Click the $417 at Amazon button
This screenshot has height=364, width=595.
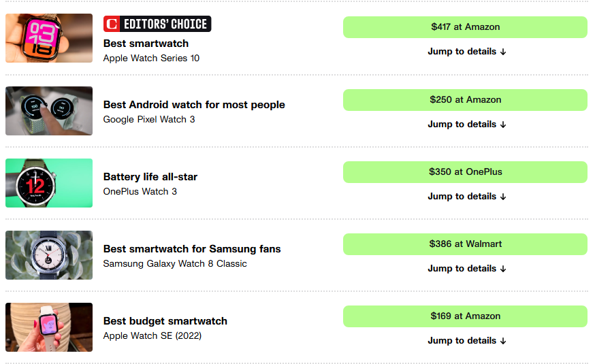pos(465,27)
